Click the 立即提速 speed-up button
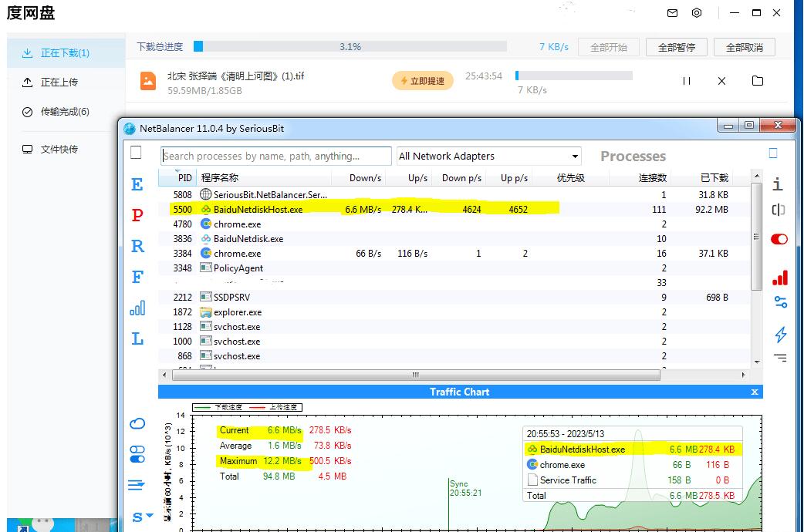 pos(423,81)
